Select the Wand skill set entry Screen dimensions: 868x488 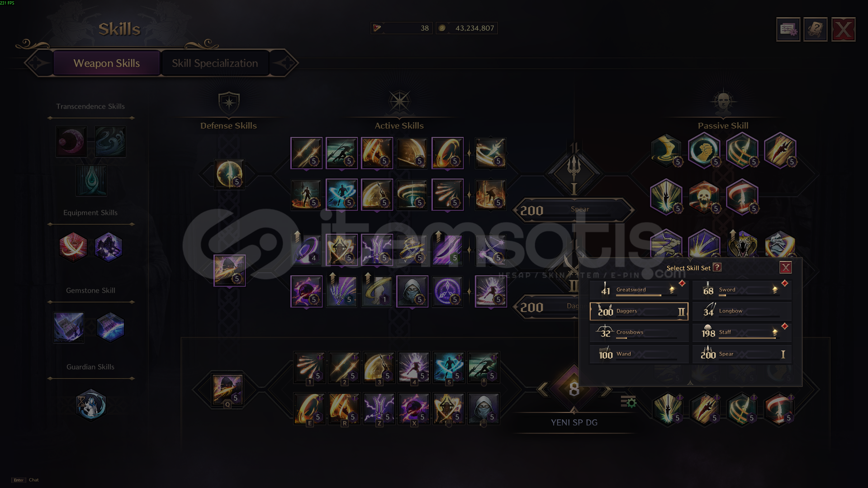pyautogui.click(x=639, y=354)
